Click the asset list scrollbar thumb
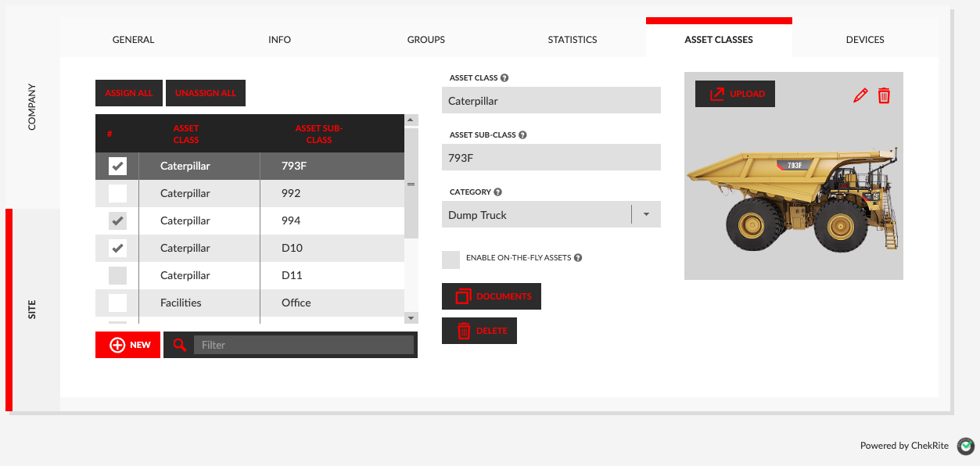 click(411, 183)
